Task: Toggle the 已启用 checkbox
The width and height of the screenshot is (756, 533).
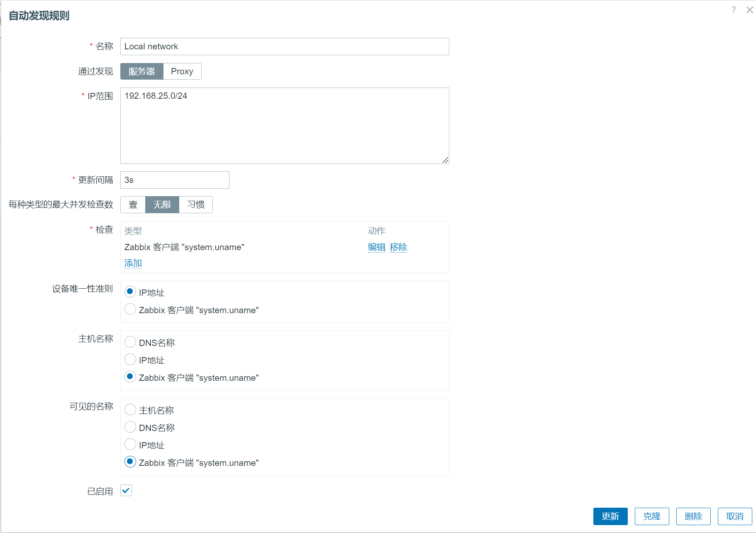Action: (x=126, y=490)
